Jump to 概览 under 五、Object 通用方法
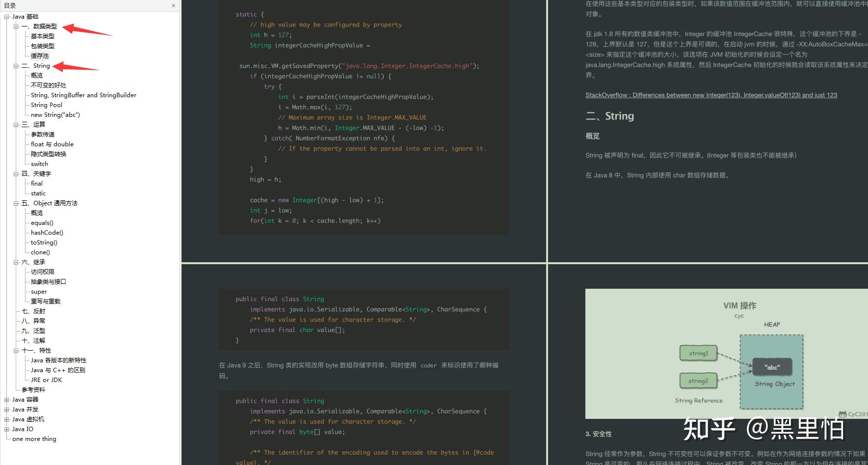 click(x=37, y=213)
